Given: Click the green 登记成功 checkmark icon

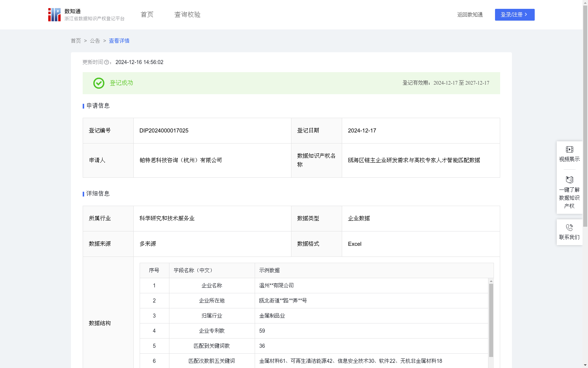Looking at the screenshot, I should pos(98,83).
